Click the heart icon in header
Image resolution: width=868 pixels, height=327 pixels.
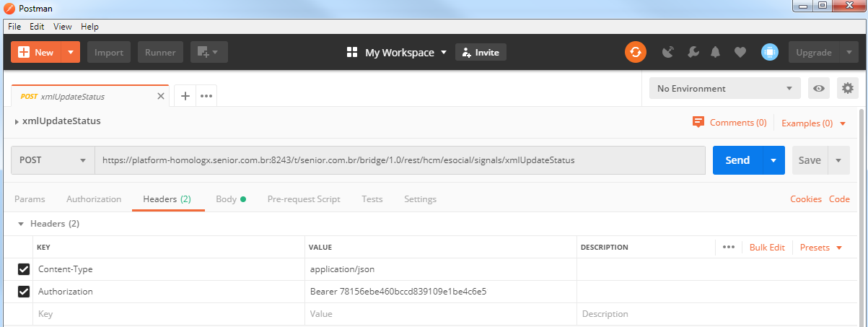pos(740,52)
